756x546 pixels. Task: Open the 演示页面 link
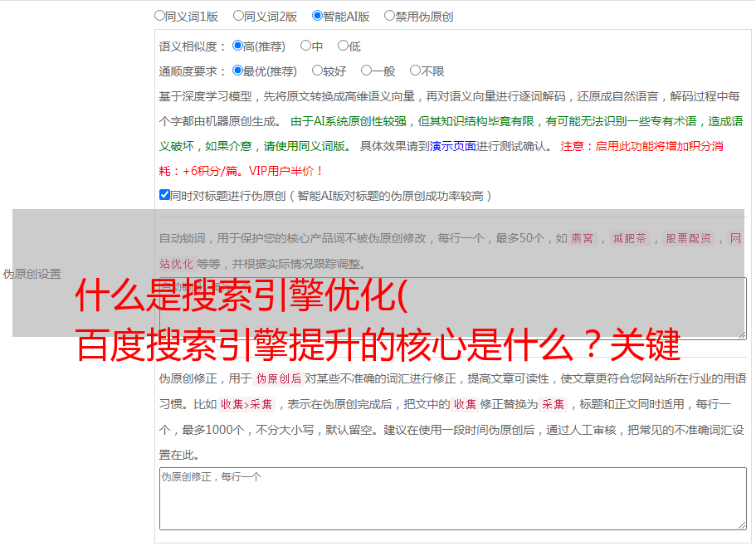click(x=453, y=146)
